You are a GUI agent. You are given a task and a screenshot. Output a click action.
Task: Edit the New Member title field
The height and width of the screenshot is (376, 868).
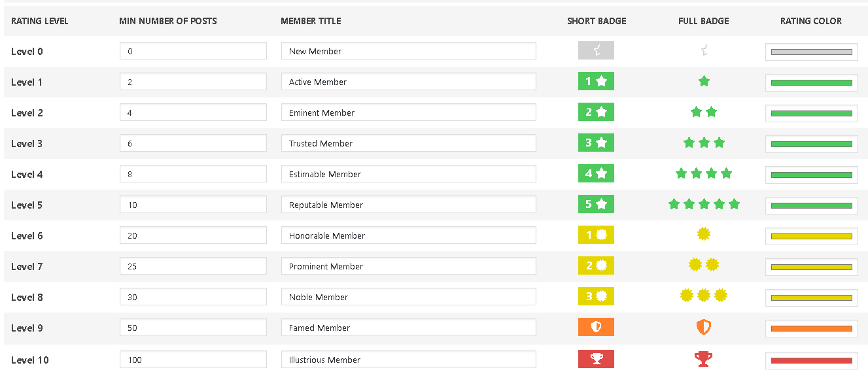pyautogui.click(x=409, y=51)
